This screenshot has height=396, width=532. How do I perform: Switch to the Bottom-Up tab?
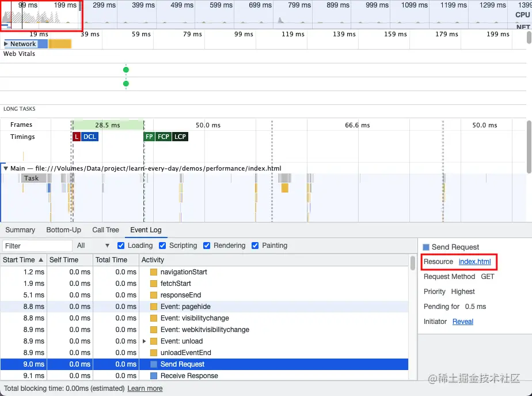pos(63,230)
